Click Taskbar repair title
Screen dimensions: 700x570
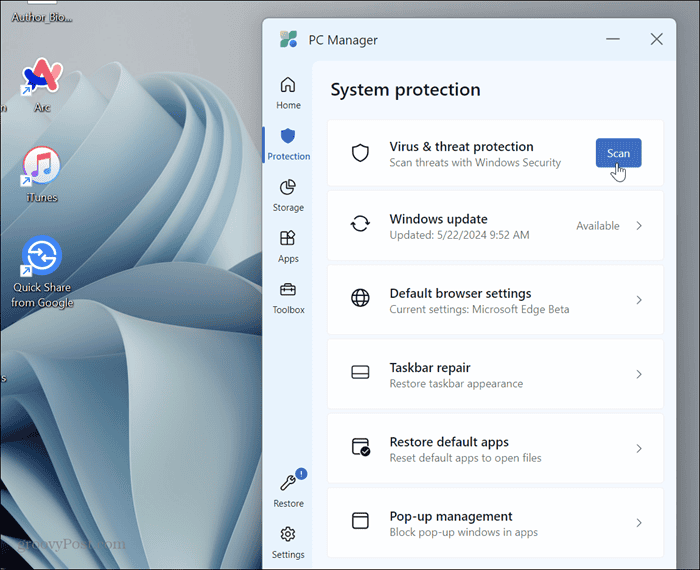point(430,368)
